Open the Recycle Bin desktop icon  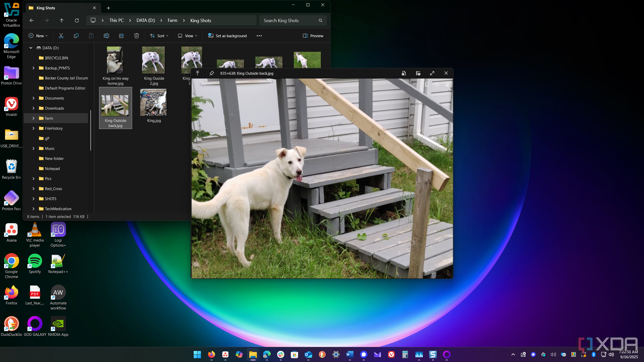tap(11, 170)
